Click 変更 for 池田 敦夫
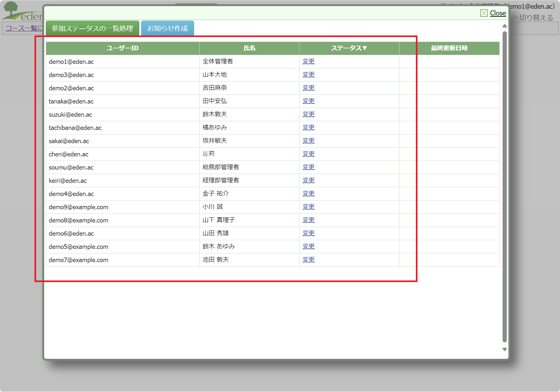This screenshot has width=560, height=392. (308, 260)
